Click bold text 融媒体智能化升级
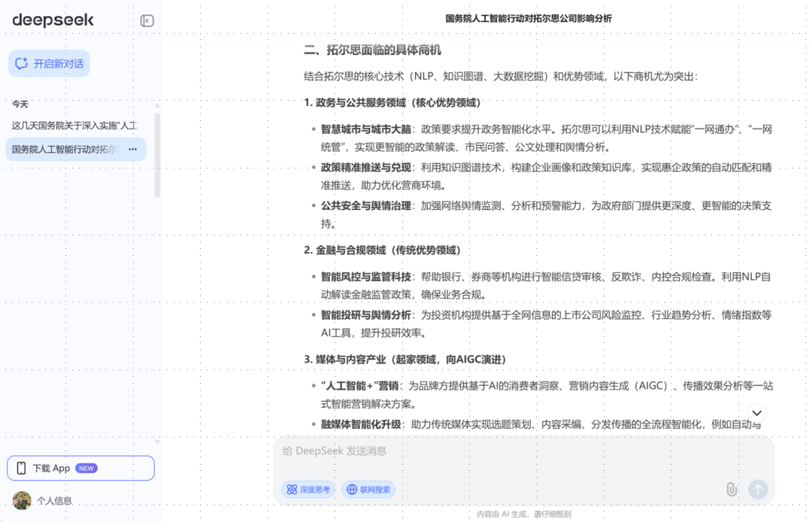Screen dimensions: 812x522 [361, 424]
